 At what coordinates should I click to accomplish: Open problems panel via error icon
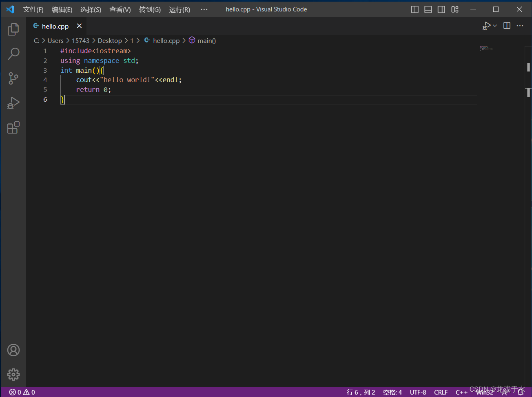pos(15,392)
